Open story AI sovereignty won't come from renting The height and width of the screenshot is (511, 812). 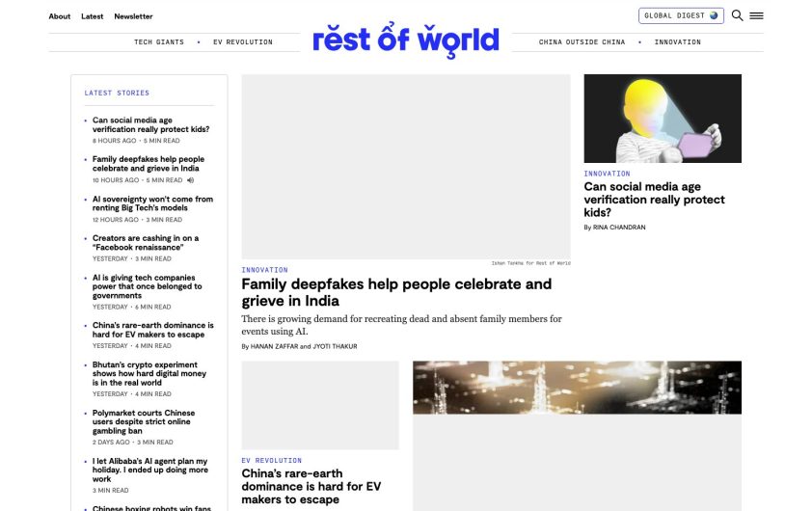pyautogui.click(x=152, y=203)
